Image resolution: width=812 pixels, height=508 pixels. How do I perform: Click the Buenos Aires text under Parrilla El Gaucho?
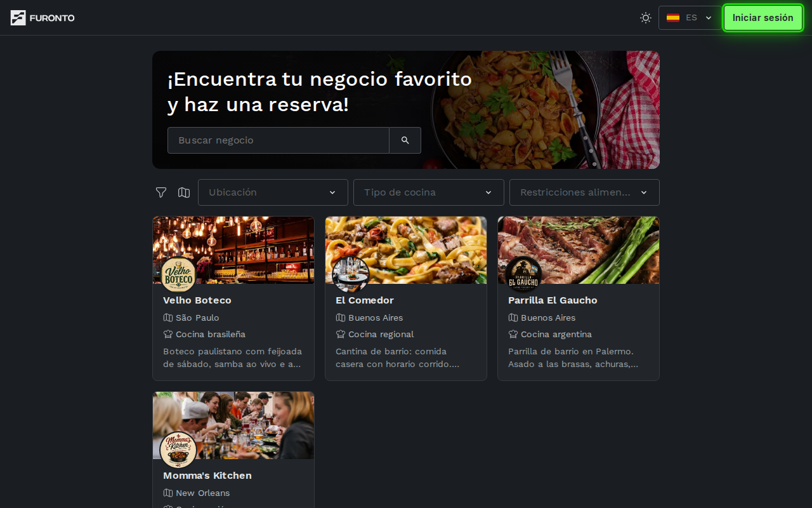[548, 317]
